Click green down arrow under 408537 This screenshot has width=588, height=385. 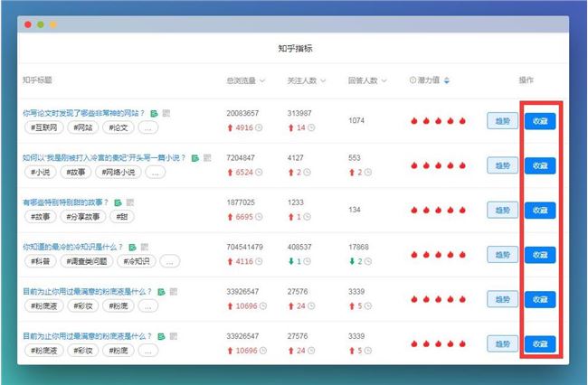point(291,261)
